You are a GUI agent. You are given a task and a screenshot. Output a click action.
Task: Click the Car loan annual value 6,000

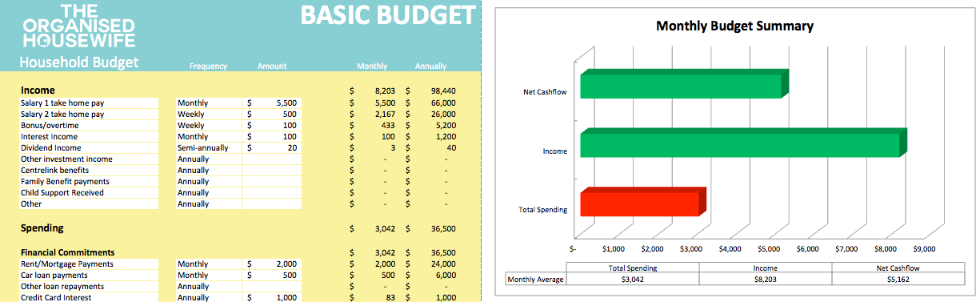coord(446,276)
